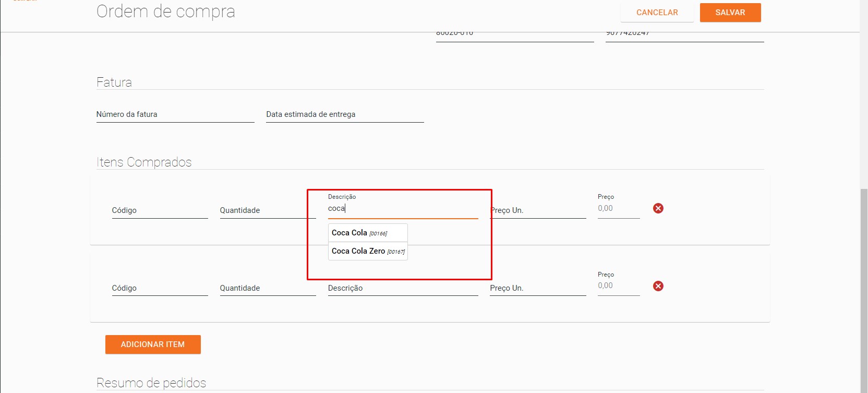
Task: Remove the second purchased item row
Action: [658, 286]
